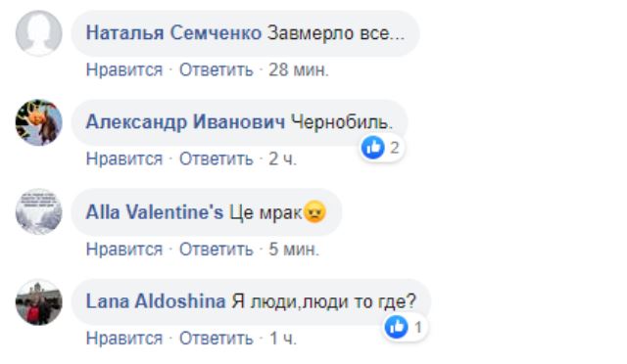This screenshot has width=627, height=364.
Task: Click the sad emoji in Це мрак comment
Action: [315, 212]
